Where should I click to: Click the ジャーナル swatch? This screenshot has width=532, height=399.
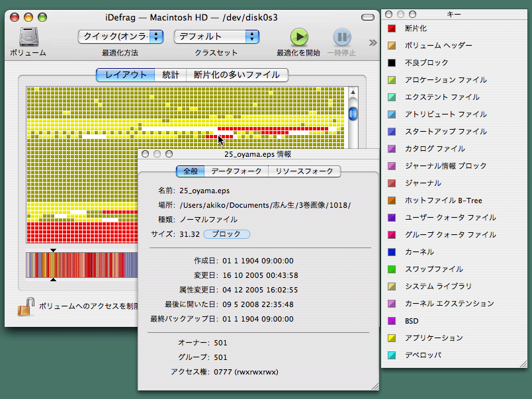click(392, 183)
